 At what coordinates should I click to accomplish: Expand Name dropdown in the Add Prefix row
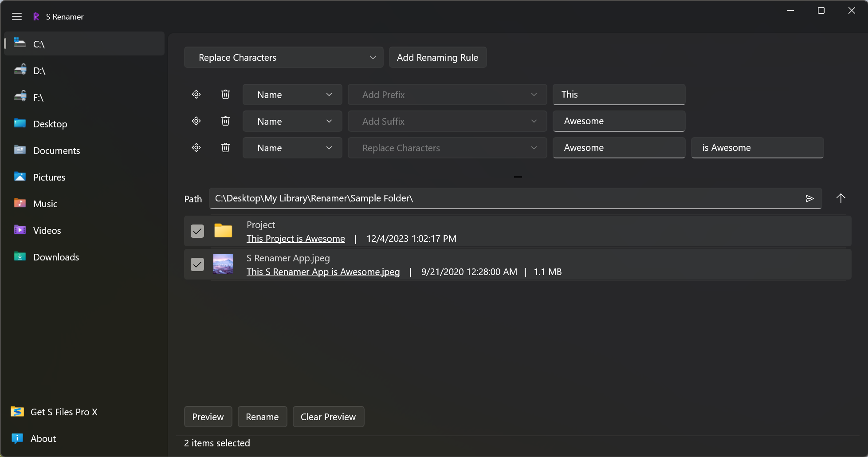tap(292, 95)
